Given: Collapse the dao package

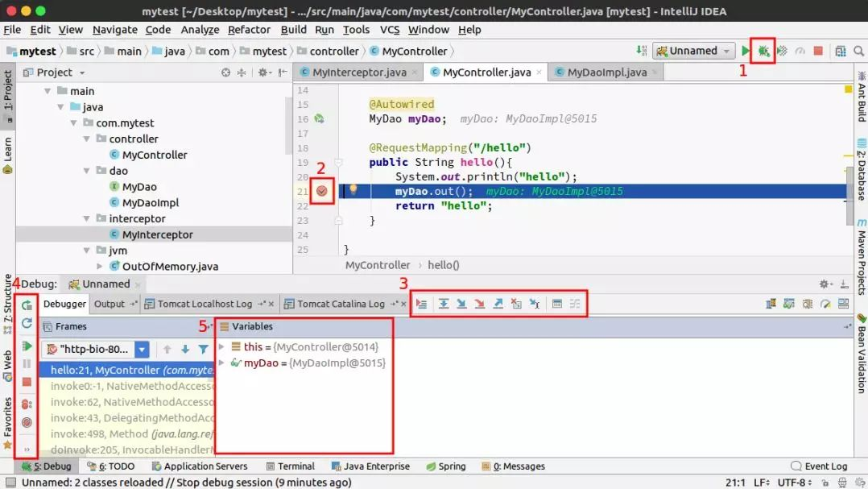Looking at the screenshot, I should point(87,171).
